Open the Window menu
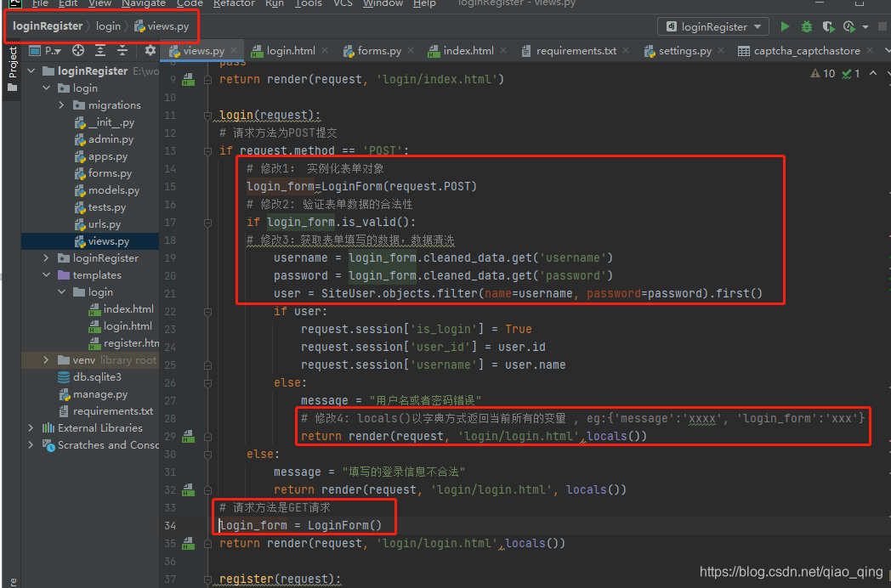891x588 pixels. coord(383,3)
